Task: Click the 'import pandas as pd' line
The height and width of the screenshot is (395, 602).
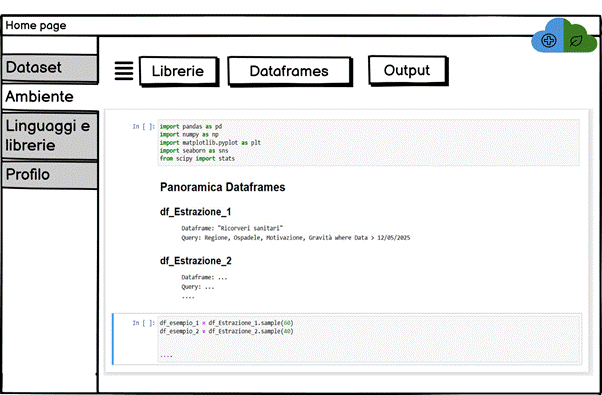Action: pyautogui.click(x=191, y=126)
